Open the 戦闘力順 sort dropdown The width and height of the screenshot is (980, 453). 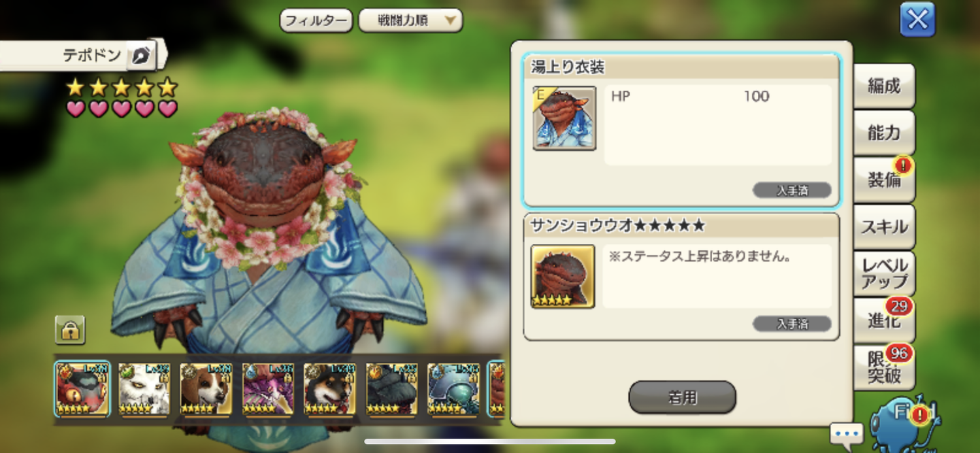[410, 21]
